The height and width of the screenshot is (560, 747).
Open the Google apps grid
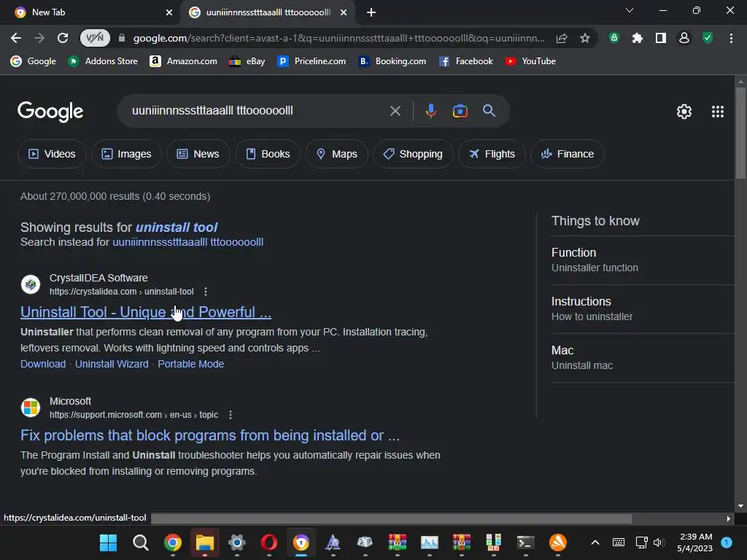point(718,112)
